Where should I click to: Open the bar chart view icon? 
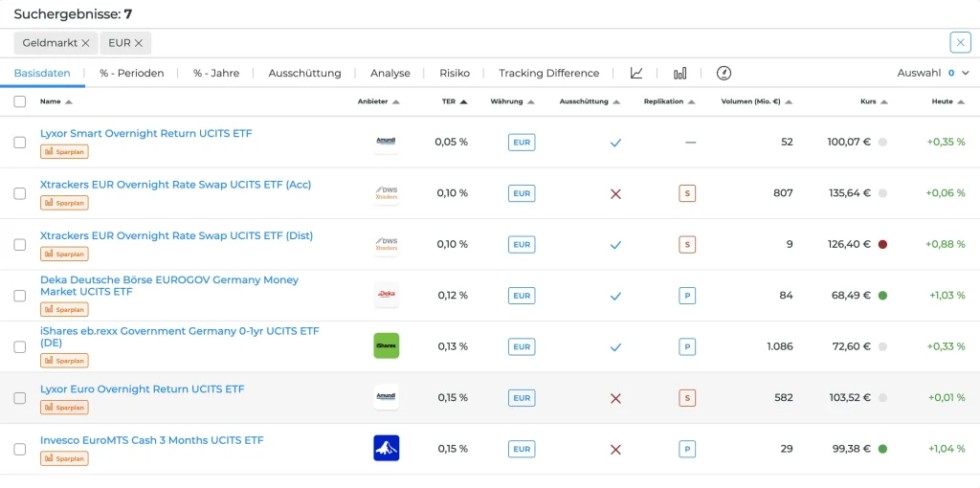point(679,73)
